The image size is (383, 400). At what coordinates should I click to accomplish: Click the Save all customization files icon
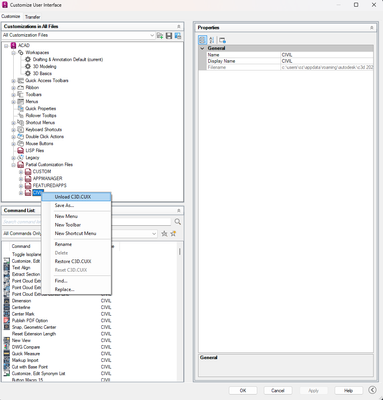point(169,35)
